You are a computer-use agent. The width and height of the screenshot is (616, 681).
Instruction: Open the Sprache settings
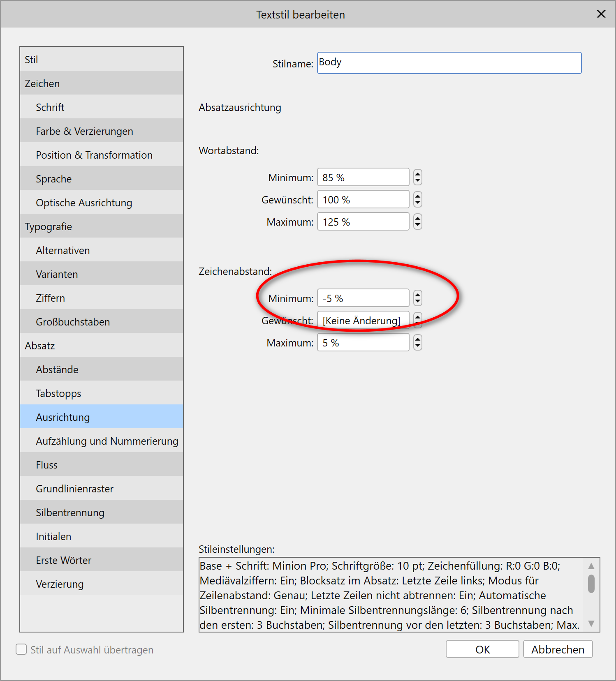pos(102,178)
